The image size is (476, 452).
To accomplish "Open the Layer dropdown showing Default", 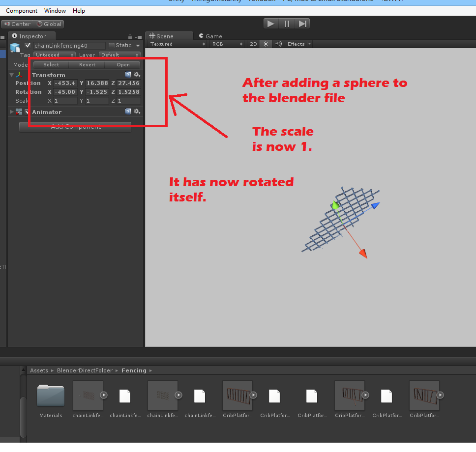I will pyautogui.click(x=119, y=55).
